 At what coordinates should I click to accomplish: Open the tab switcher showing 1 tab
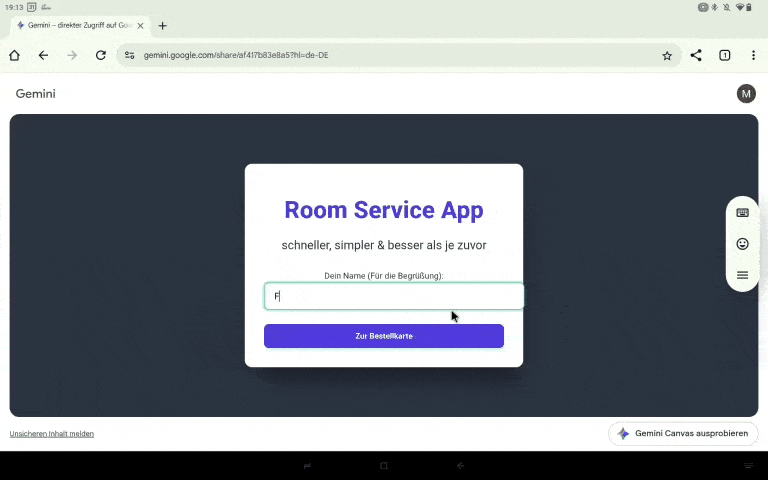coord(725,55)
